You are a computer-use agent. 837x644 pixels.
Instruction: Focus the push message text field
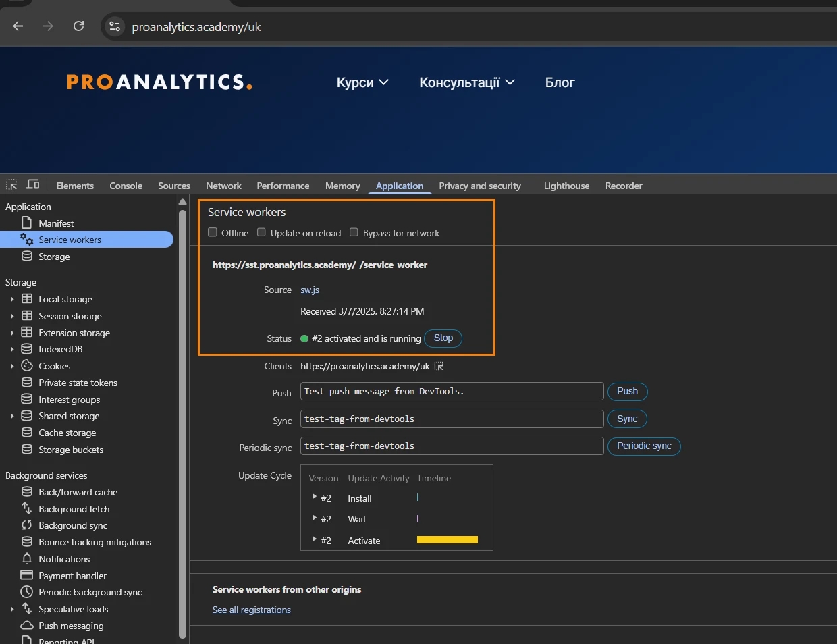pyautogui.click(x=452, y=392)
